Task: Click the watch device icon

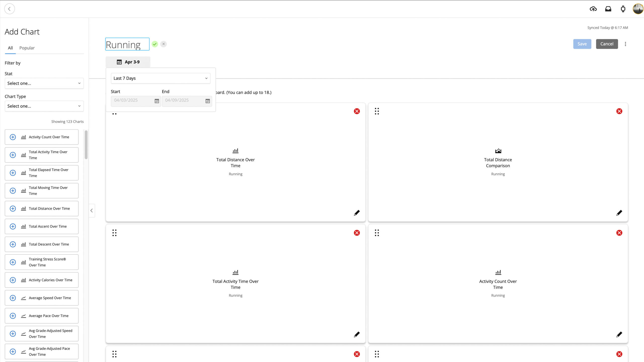Action: (x=623, y=9)
